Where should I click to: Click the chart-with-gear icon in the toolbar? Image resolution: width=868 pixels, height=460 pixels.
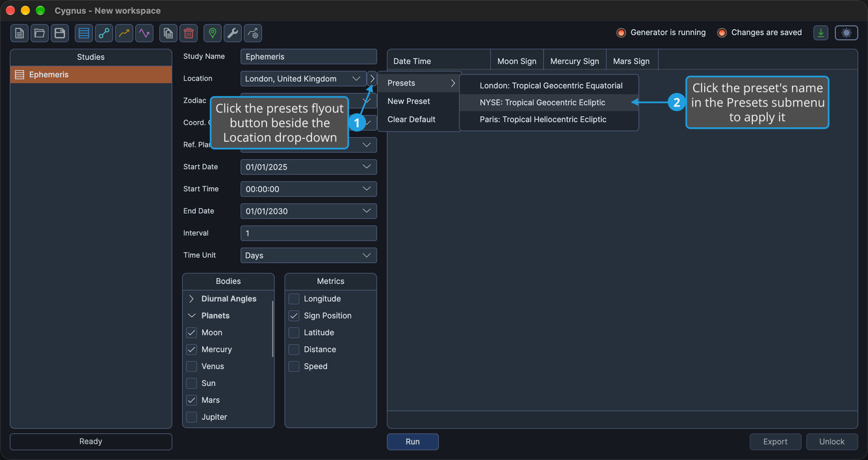(x=253, y=33)
